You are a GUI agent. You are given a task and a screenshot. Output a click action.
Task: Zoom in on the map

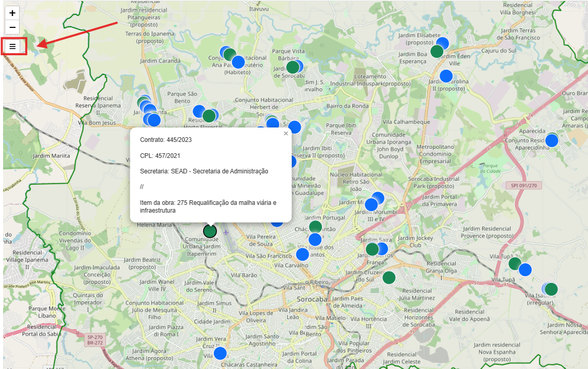click(x=12, y=13)
